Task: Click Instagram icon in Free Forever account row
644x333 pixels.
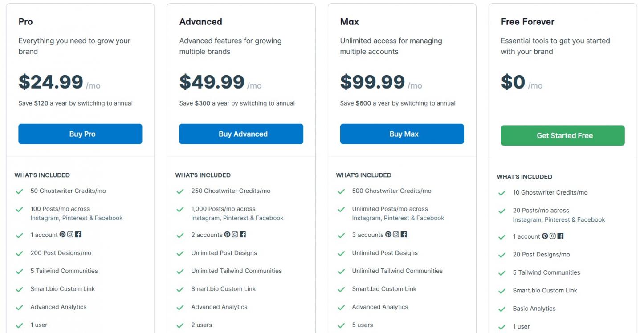Action: [x=553, y=236]
